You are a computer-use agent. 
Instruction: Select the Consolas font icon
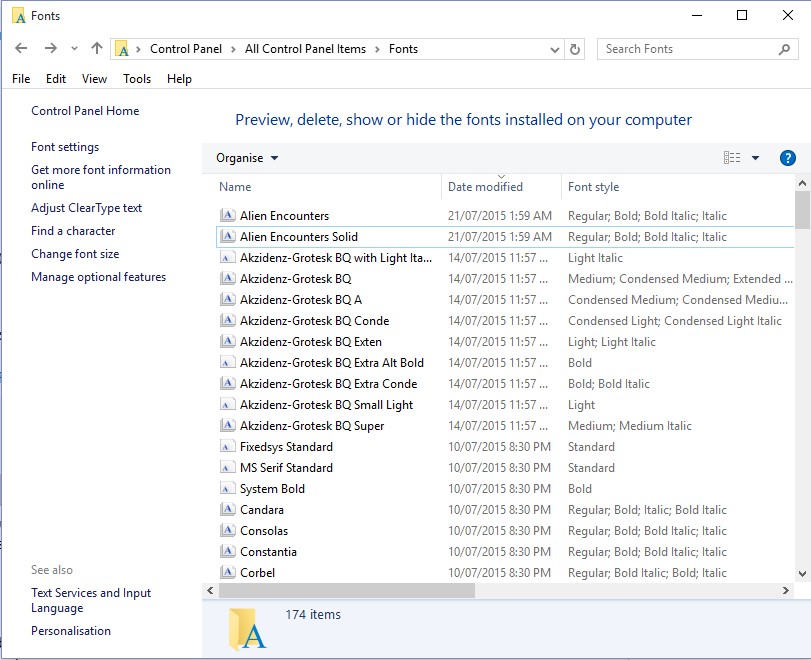pos(227,531)
